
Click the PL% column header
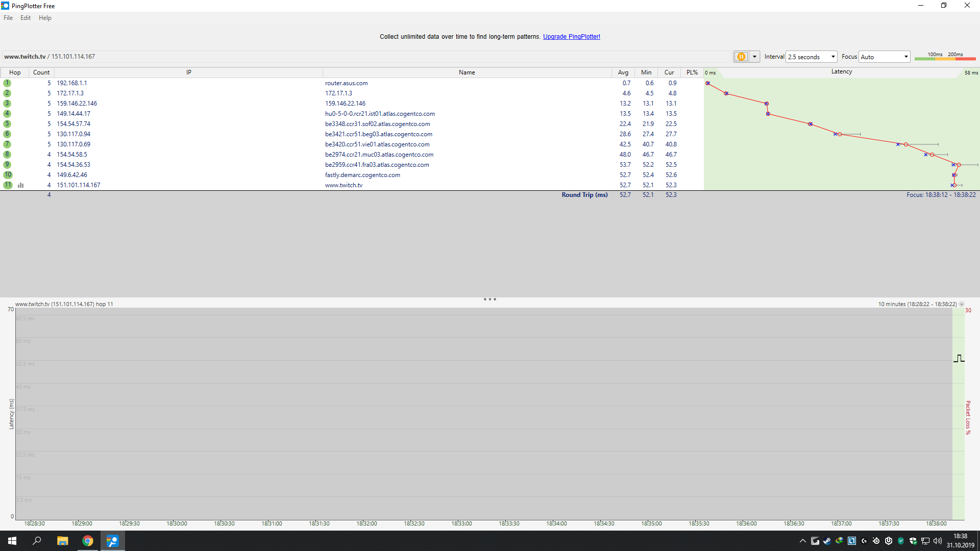point(692,72)
